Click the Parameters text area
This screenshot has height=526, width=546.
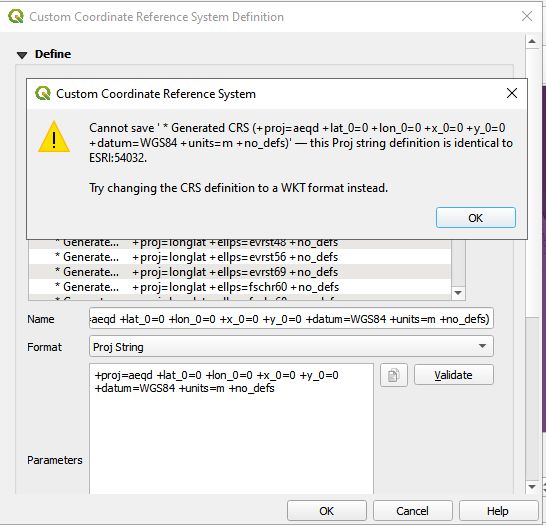(231, 429)
